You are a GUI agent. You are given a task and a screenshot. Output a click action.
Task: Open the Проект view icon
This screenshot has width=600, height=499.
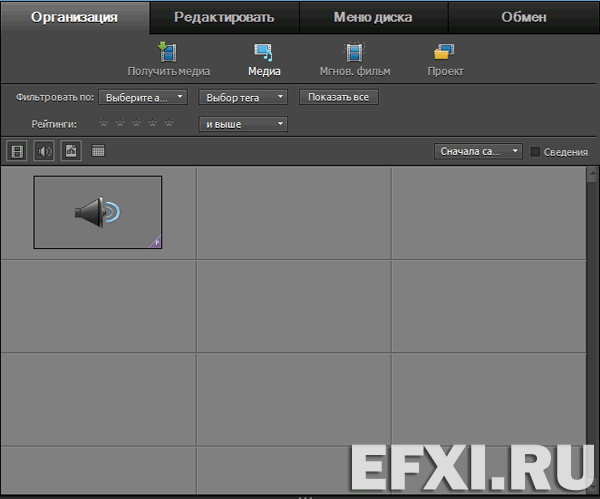445,59
